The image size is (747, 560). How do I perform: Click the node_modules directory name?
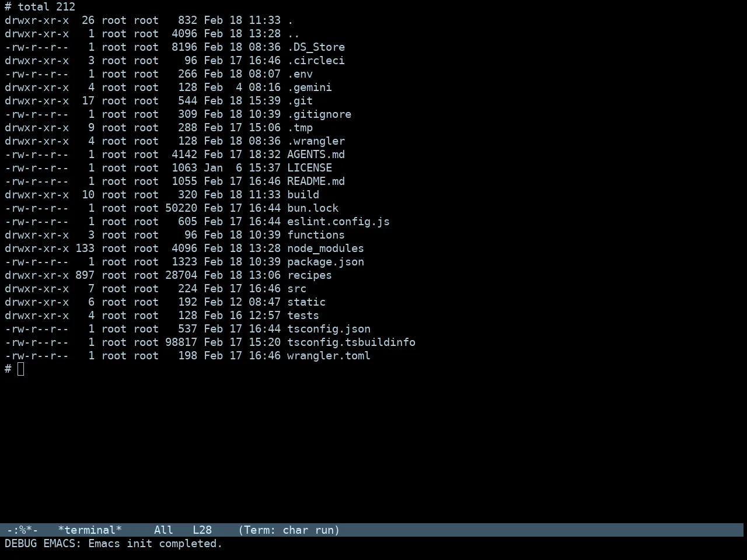click(x=326, y=249)
